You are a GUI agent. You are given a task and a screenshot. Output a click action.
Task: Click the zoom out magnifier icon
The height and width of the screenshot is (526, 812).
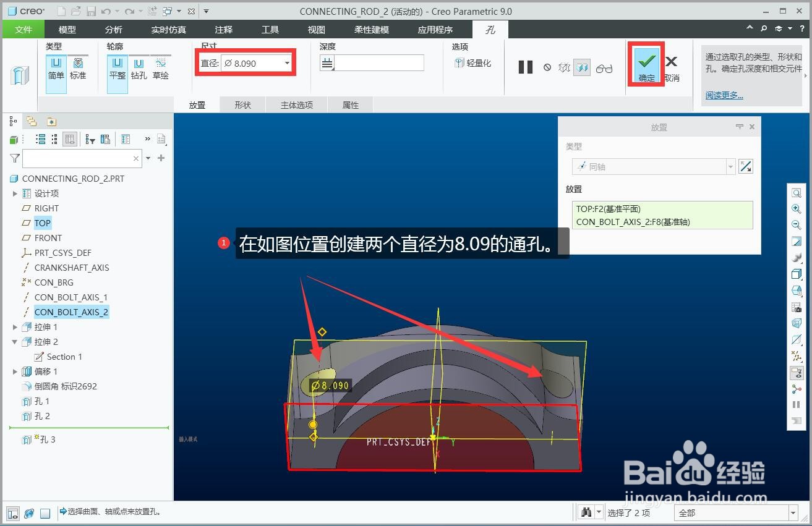[x=797, y=225]
